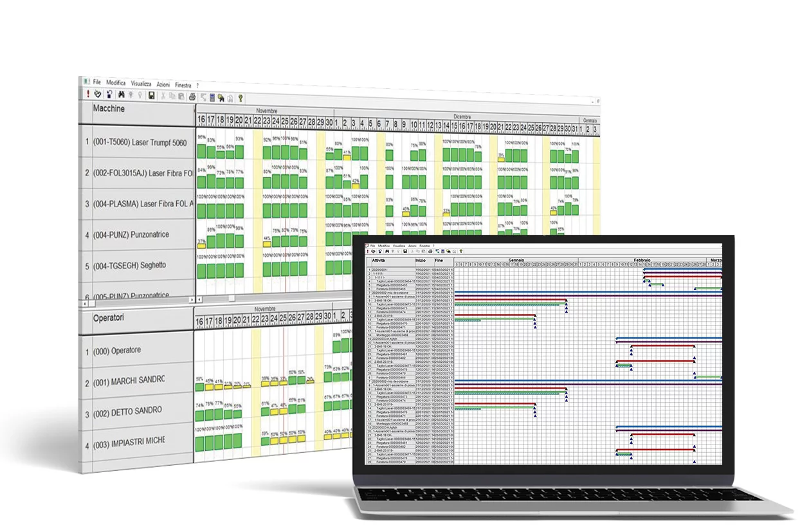This screenshot has width=811, height=532.
Task: Open the Azioni menu in back window
Action: [x=163, y=84]
